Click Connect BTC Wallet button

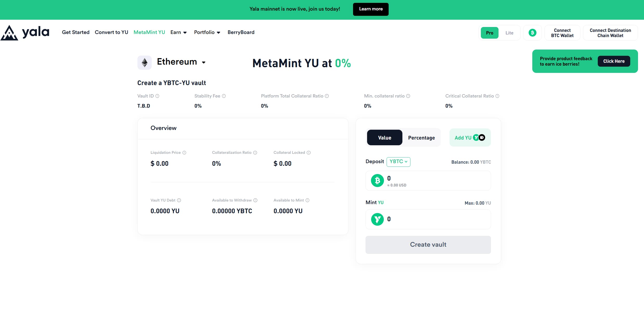click(562, 33)
